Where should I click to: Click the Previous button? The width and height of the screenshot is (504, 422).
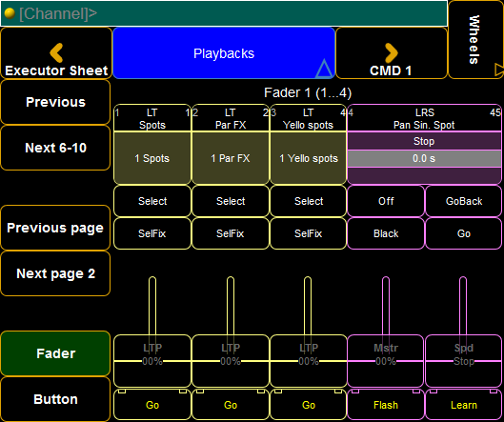(x=55, y=102)
